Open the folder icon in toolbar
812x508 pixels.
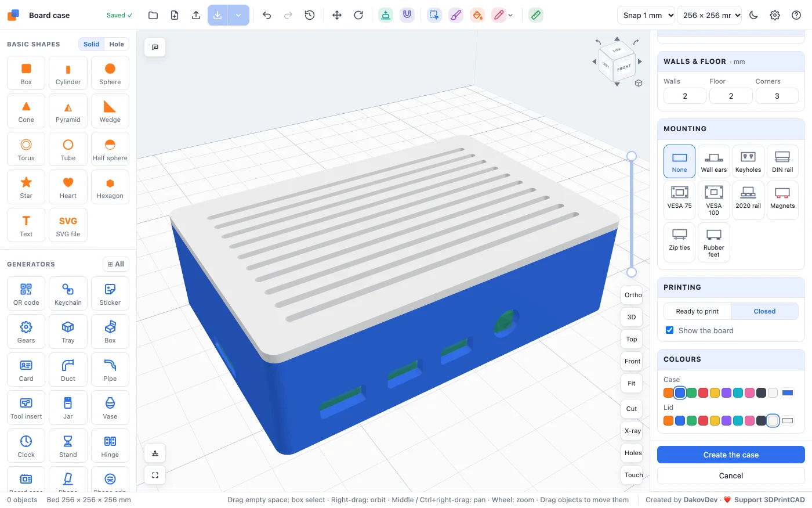pos(153,15)
